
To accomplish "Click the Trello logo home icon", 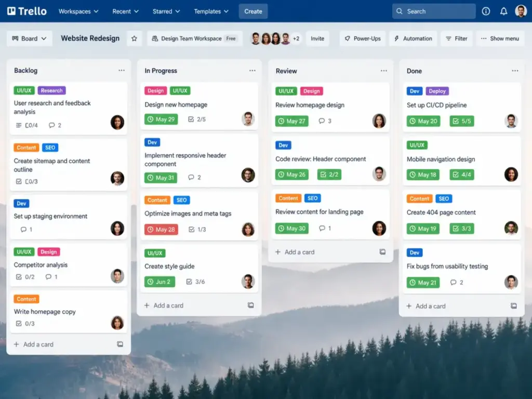I will (11, 11).
